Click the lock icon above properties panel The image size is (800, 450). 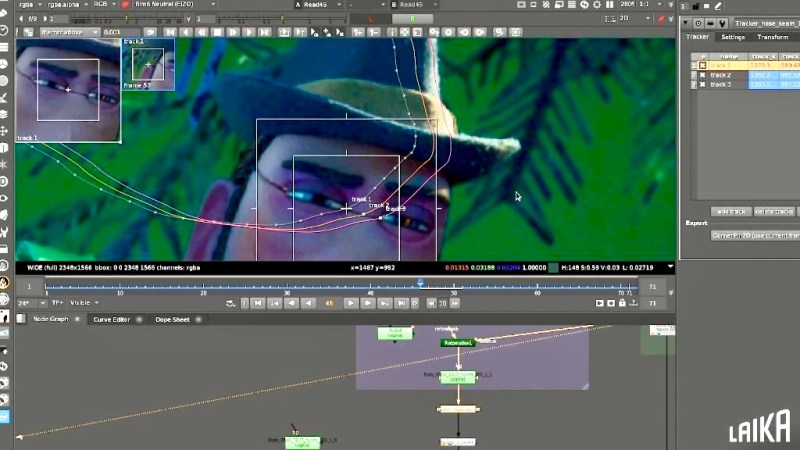pyautogui.click(x=695, y=6)
